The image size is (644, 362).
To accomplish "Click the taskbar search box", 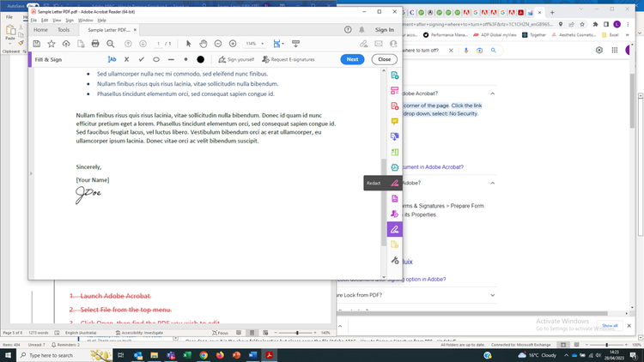I will [65, 355].
